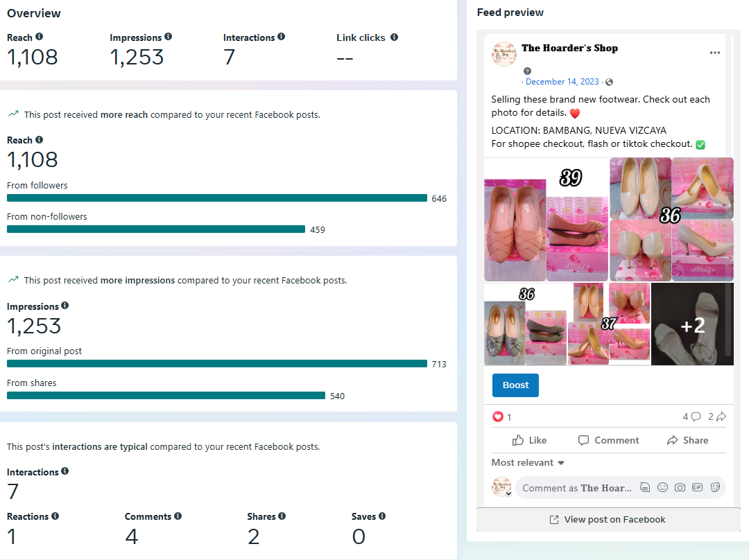Open the three-dot post options menu
This screenshot has height=560, width=749.
click(x=714, y=53)
